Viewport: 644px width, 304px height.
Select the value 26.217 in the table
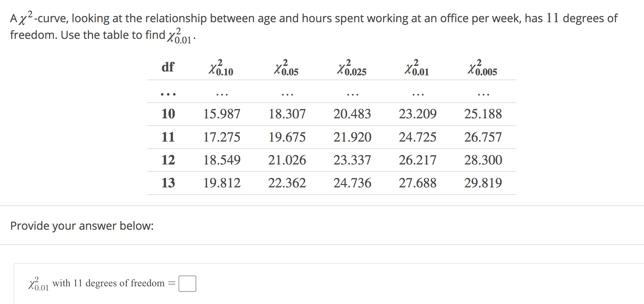417,160
